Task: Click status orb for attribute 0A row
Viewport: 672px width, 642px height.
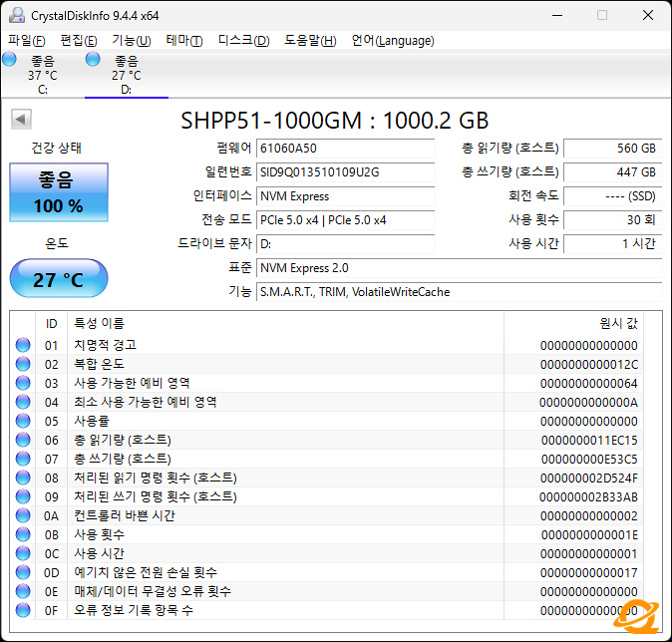Action: tap(23, 515)
